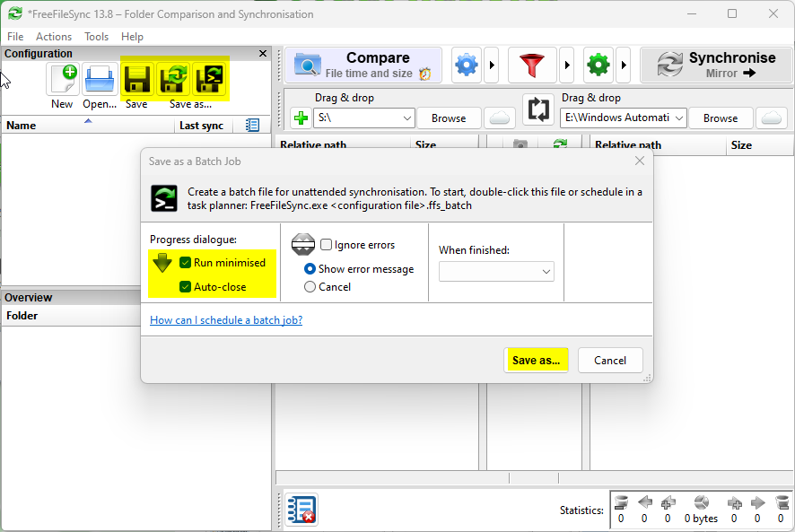Image resolution: width=795 pixels, height=532 pixels.
Task: Click the delete-right statistics icon
Action: [782, 502]
